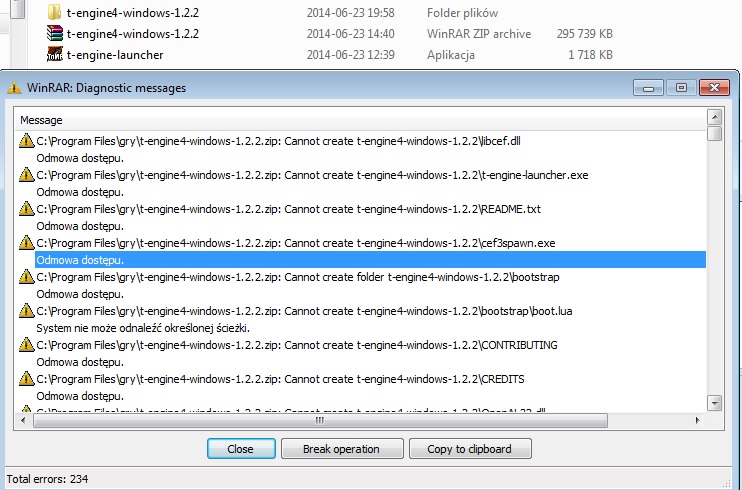The height and width of the screenshot is (490, 742).
Task: Click horizontal scrollbar right arrow
Action: [x=698, y=420]
